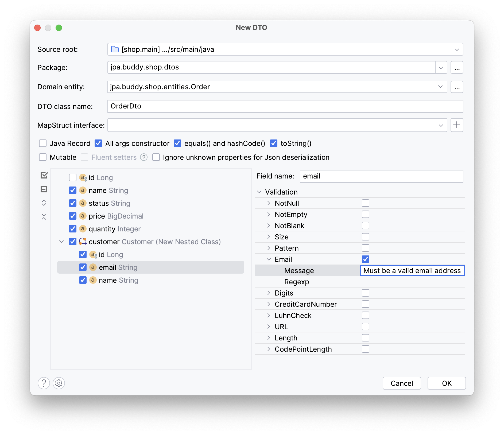Image resolution: width=504 pixels, height=435 pixels.
Task: Enable the Java Record option
Action: pyautogui.click(x=43, y=143)
